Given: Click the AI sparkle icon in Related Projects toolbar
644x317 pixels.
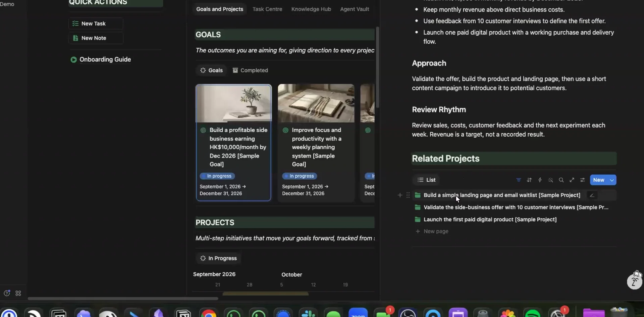Looking at the screenshot, I should (551, 180).
